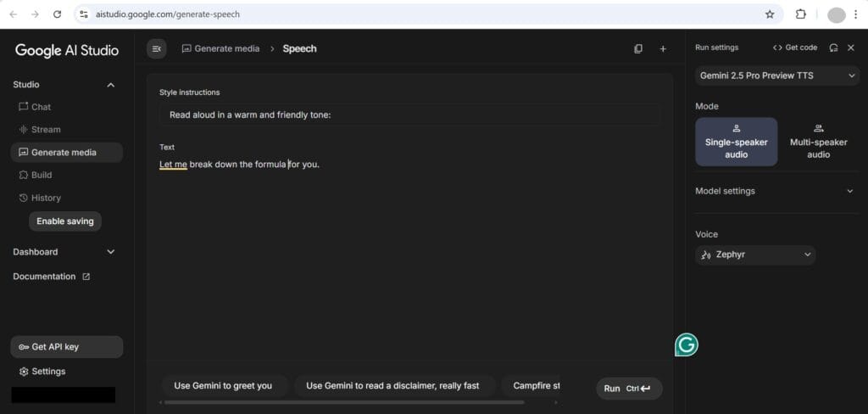Open Chat from the sidebar
The height and width of the screenshot is (414, 868).
[x=41, y=107]
